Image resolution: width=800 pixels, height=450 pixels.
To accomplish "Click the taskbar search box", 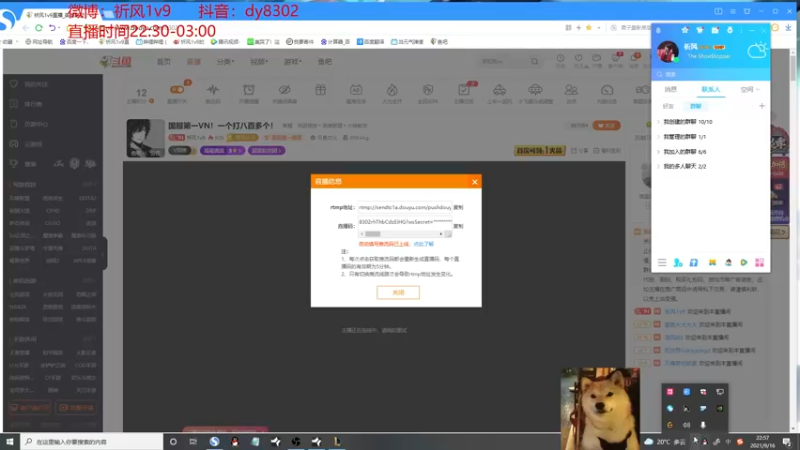I will click(x=92, y=441).
